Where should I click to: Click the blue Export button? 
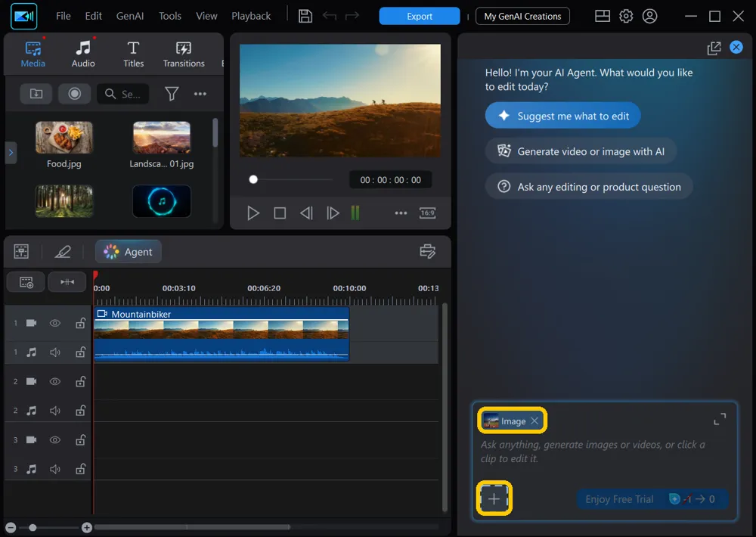click(x=420, y=16)
